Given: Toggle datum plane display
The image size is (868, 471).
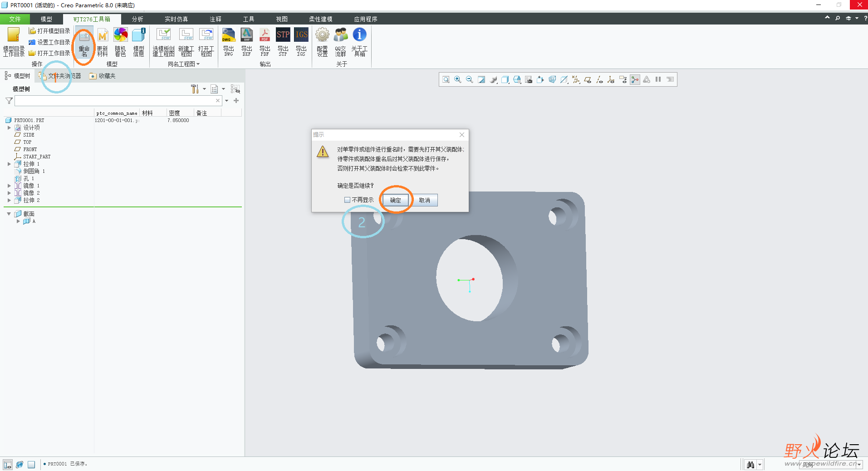Looking at the screenshot, I should tap(588, 79).
